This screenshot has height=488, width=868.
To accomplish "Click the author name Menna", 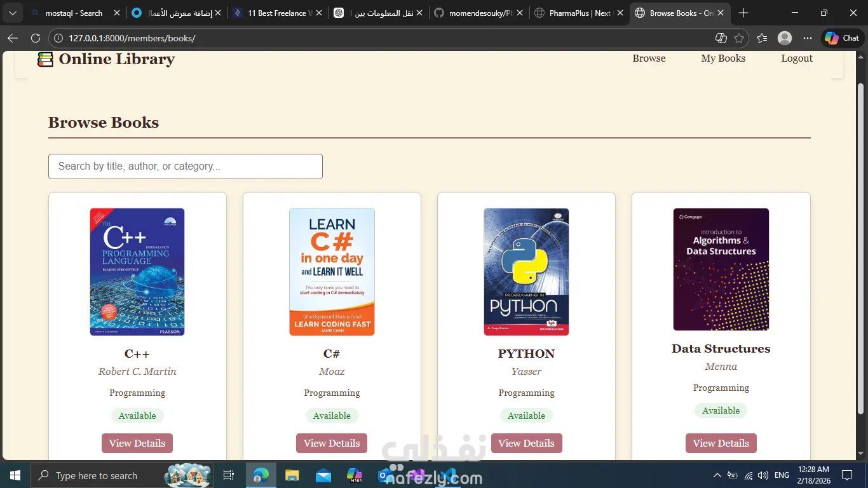I will pos(721,367).
